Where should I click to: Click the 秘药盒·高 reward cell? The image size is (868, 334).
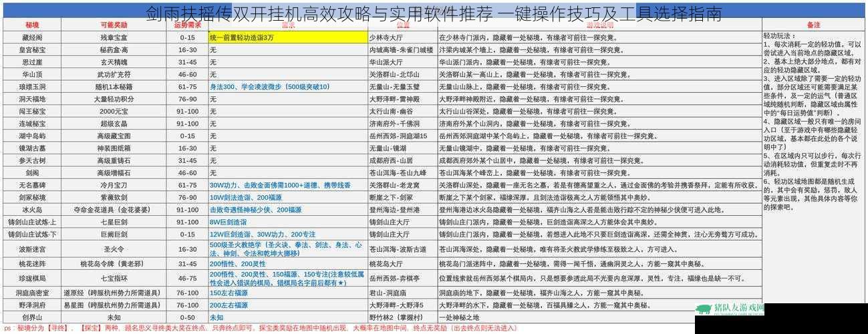point(114,49)
